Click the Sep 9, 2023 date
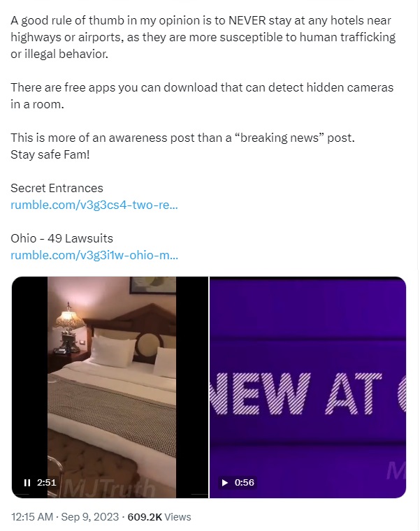The height and width of the screenshot is (531, 420). [x=89, y=517]
